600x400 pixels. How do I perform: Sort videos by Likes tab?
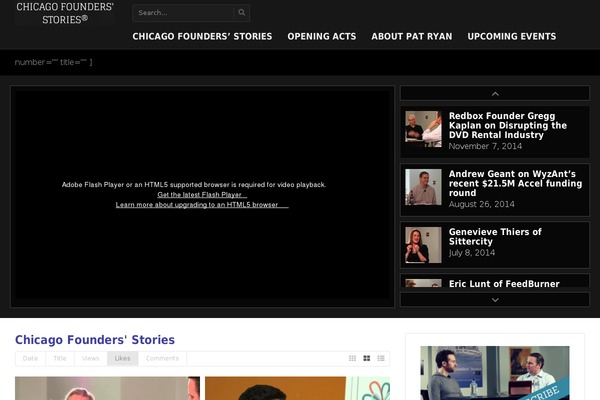pos(122,358)
